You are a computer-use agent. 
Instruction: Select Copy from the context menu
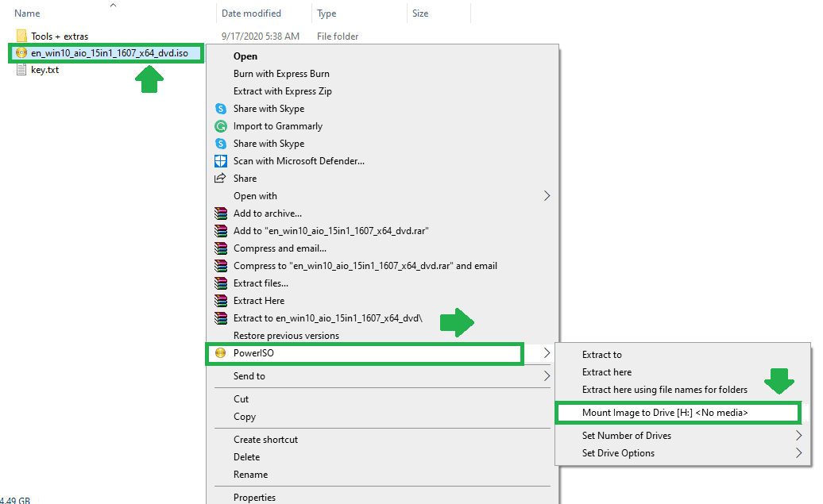coord(245,417)
